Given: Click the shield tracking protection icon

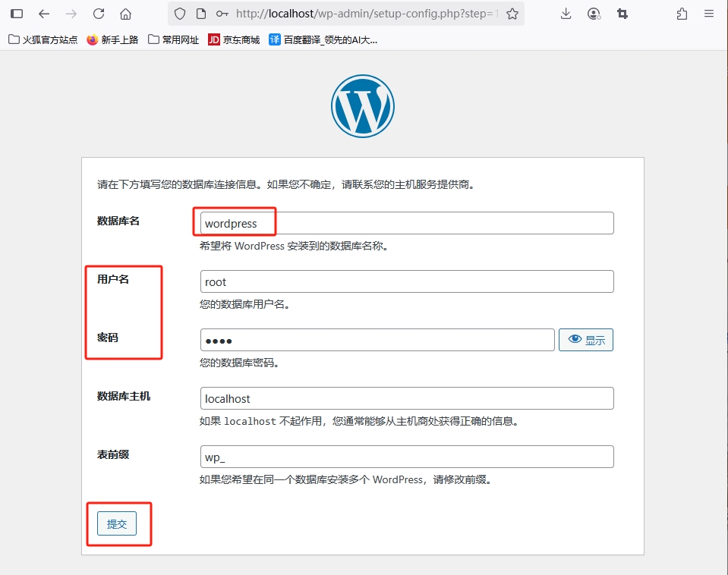Looking at the screenshot, I should [180, 14].
